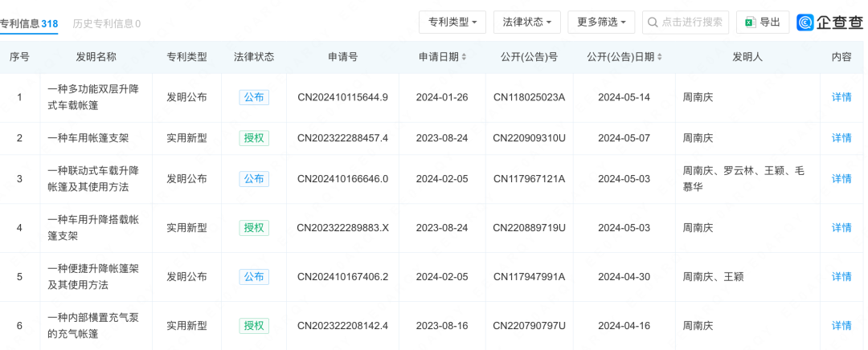Click publication number CN117967121A
Viewport: 868px width, 350px height.
[x=529, y=178]
